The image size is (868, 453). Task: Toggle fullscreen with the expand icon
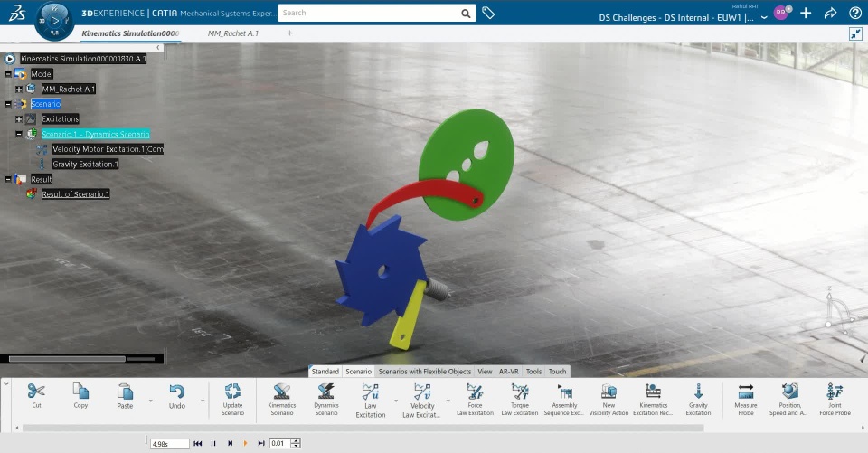coord(855,34)
